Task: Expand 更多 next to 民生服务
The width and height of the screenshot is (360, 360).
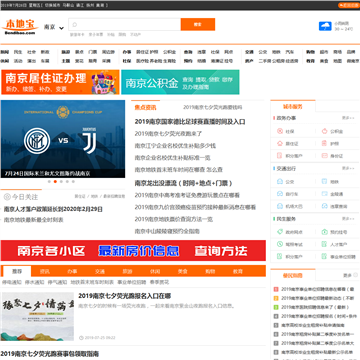Action: [348, 219]
